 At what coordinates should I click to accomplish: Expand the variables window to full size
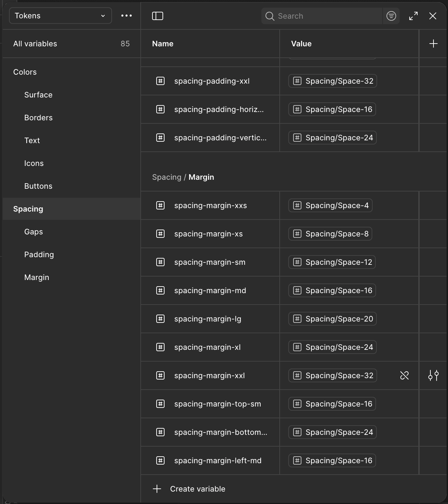tap(413, 16)
